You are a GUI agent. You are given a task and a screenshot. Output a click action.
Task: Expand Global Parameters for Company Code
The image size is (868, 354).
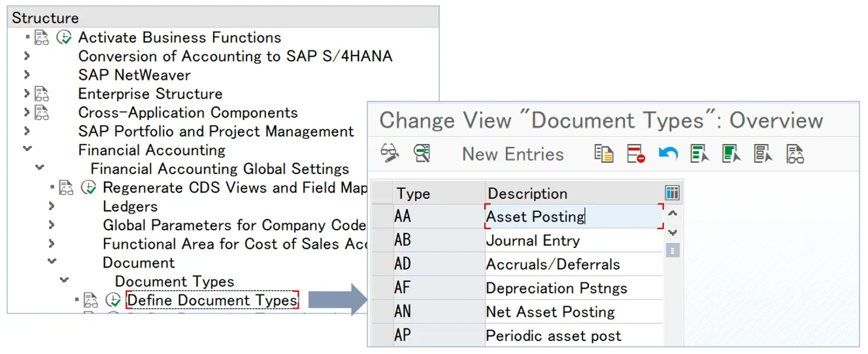(52, 225)
